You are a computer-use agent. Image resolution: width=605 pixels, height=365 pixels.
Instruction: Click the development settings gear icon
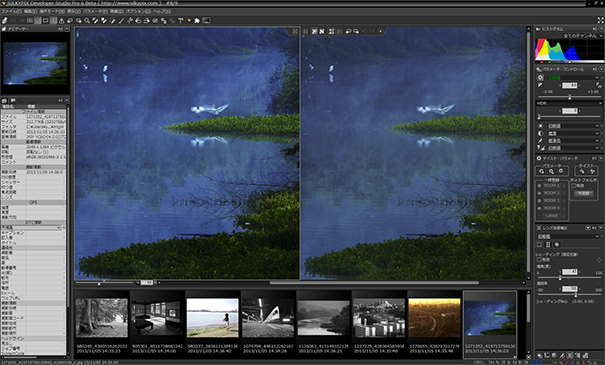(x=541, y=77)
